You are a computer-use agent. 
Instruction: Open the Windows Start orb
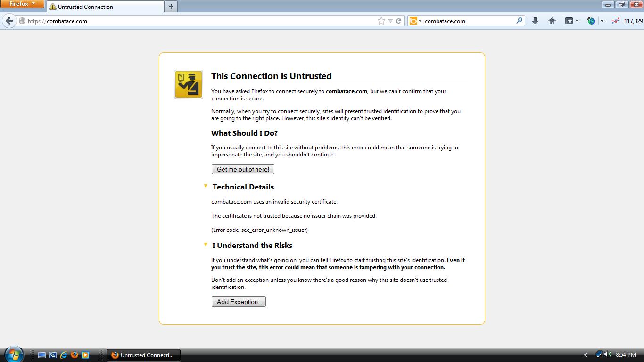coord(13,354)
